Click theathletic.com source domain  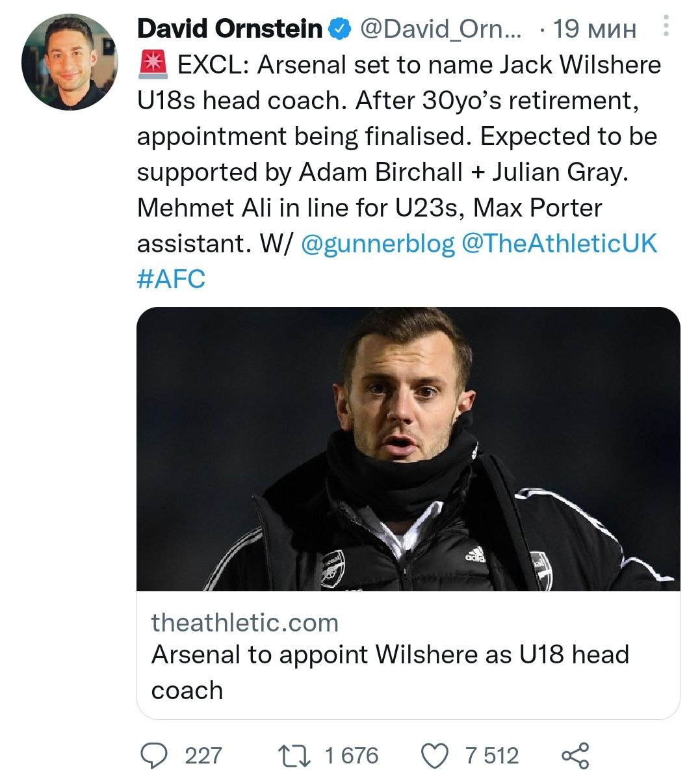(x=245, y=622)
